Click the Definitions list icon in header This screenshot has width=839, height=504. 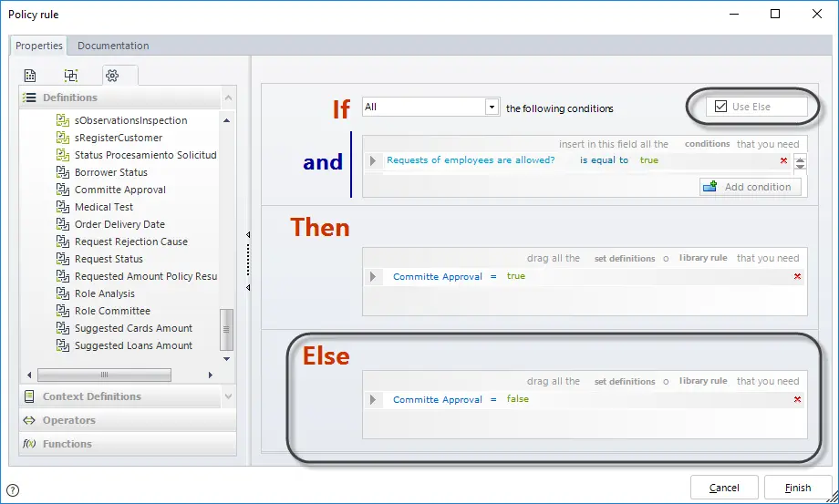point(29,98)
